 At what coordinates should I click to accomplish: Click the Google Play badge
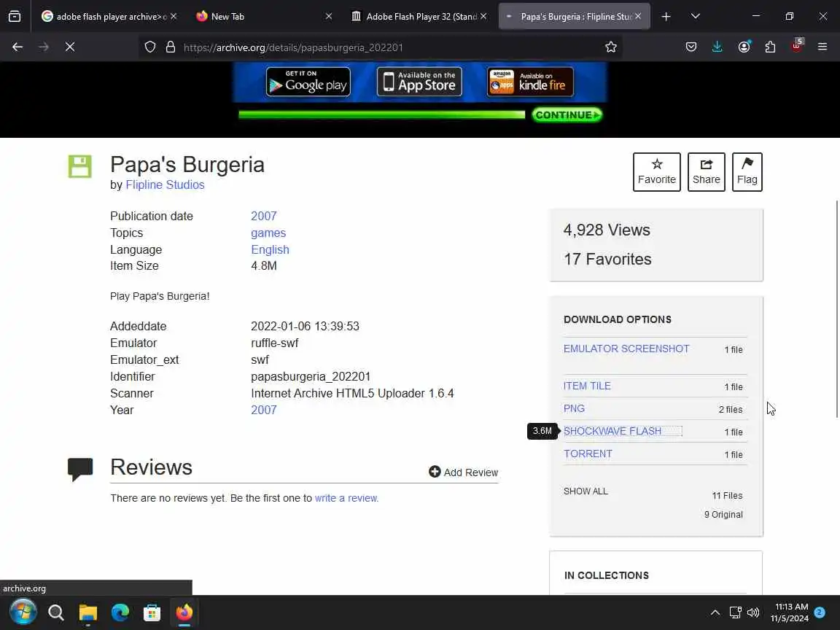[x=308, y=82]
